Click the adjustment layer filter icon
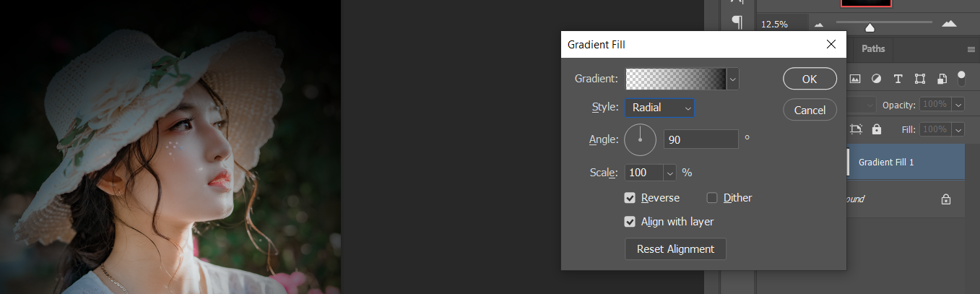 point(876,79)
